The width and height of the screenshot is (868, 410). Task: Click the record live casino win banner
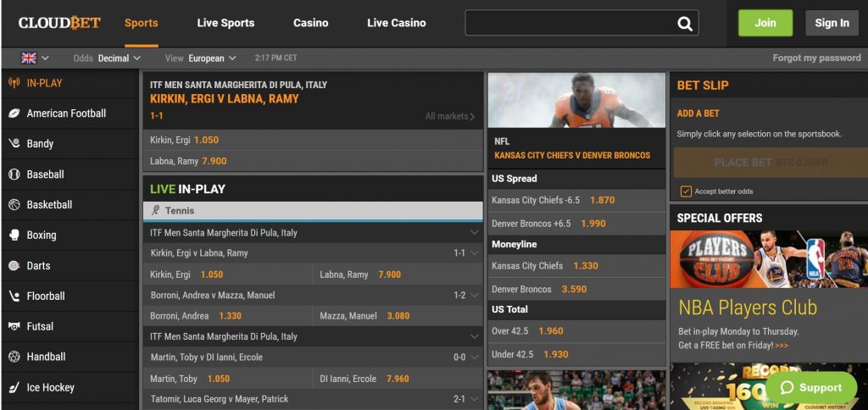coord(769,387)
